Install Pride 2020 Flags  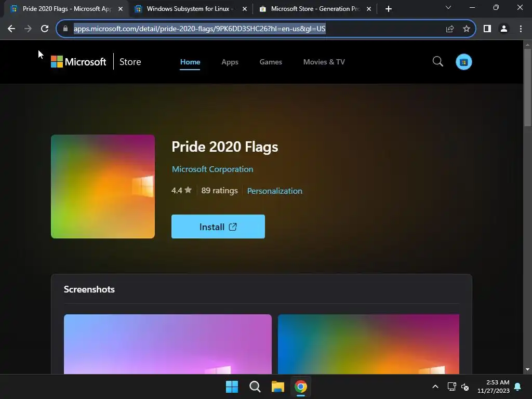(x=218, y=227)
